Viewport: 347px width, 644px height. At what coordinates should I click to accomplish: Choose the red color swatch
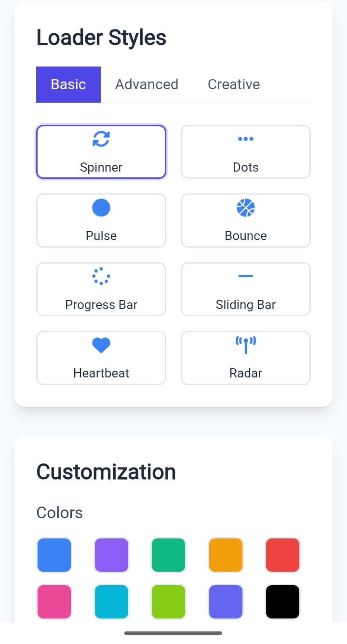[282, 555]
